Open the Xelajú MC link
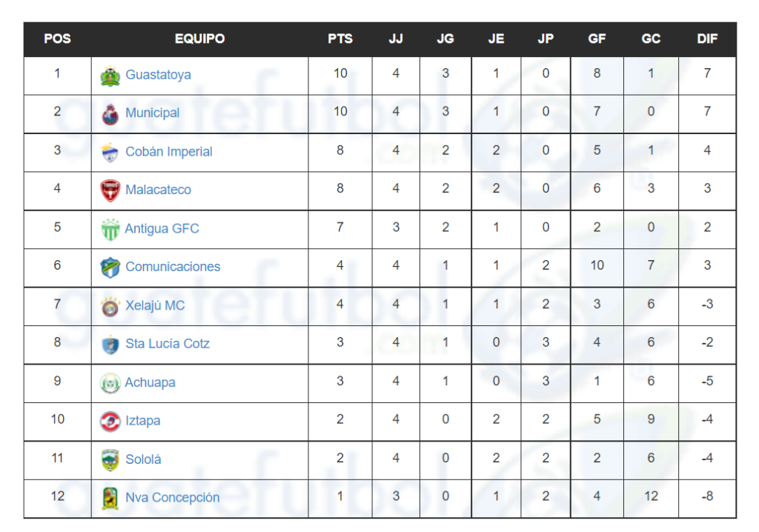The height and width of the screenshot is (532, 759). click(x=155, y=305)
